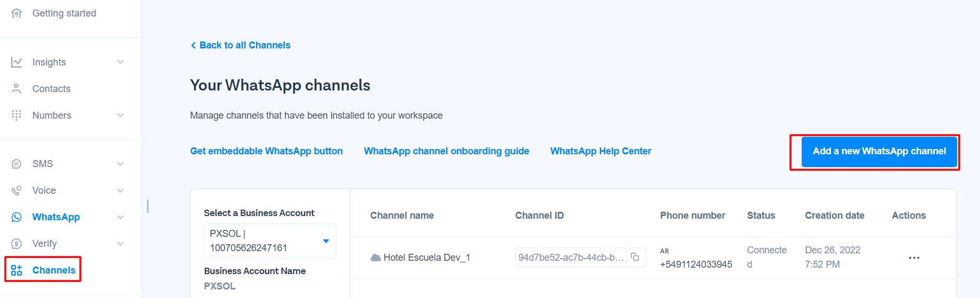Open WhatsApp channel onboarding guide link
Screen dimensions: 980x298
(x=447, y=151)
